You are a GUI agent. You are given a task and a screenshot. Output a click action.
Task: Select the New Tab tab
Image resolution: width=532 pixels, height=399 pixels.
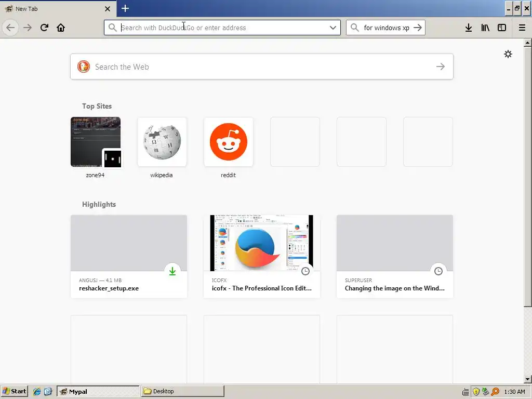[58, 8]
